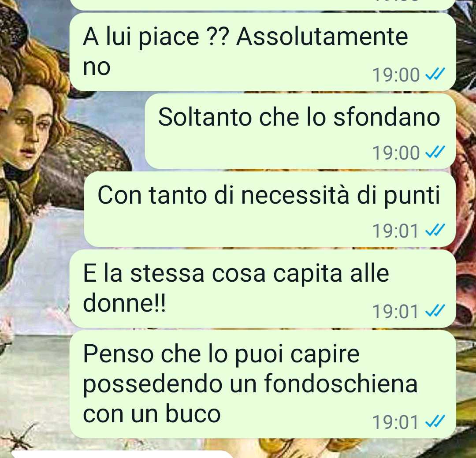Image resolution: width=476 pixels, height=458 pixels.
Task: Tap the double check mark beside 'Soltanto che lo sfondano'
Action: click(x=435, y=152)
